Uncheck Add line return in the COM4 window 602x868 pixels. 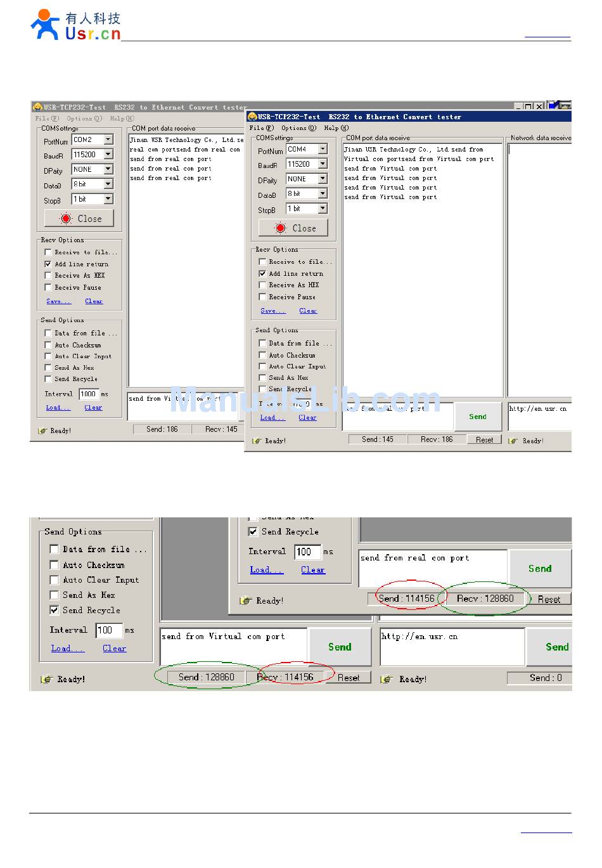click(262, 274)
